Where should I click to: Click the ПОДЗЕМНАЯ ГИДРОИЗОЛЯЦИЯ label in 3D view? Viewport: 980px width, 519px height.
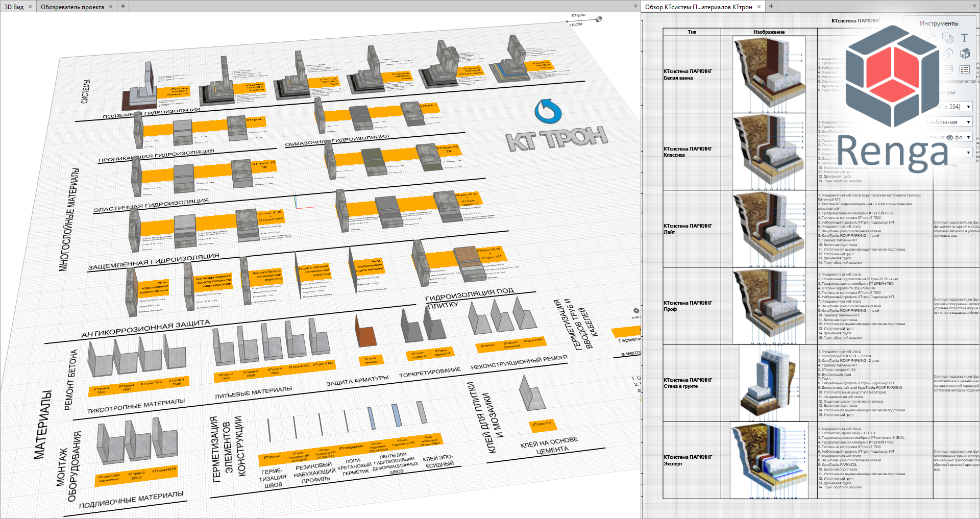152,113
